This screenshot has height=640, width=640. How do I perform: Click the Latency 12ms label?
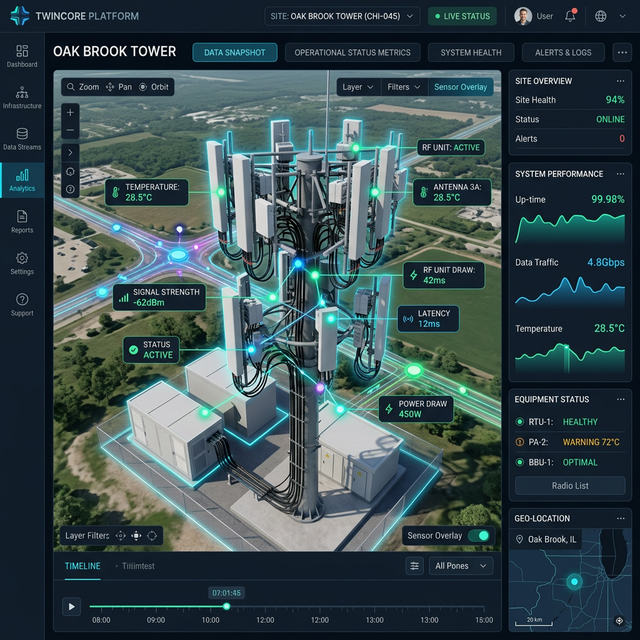pos(428,319)
